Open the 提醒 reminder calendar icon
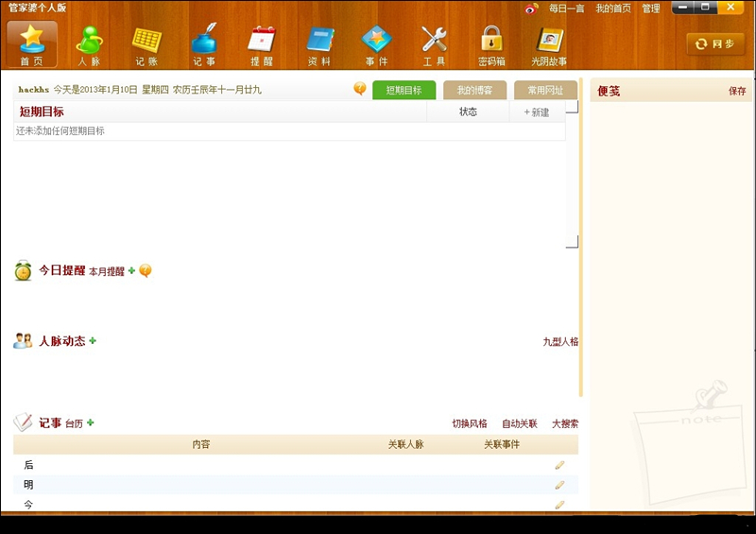The height and width of the screenshot is (534, 756). coord(262,44)
